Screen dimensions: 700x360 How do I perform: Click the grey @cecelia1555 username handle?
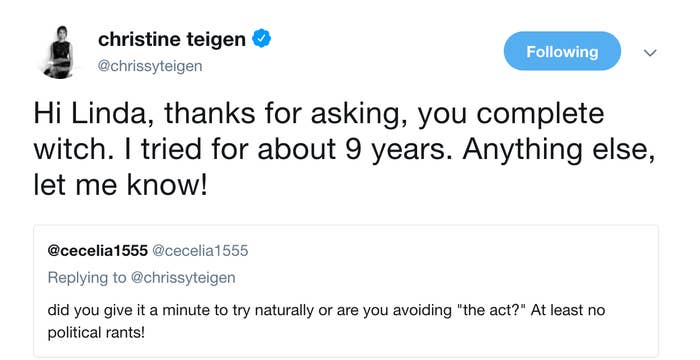(200, 251)
